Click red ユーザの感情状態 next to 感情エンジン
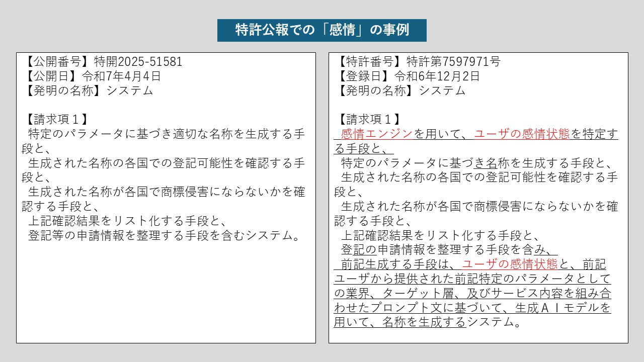Image resolution: width=644 pixels, height=362 pixels. pos(522,134)
